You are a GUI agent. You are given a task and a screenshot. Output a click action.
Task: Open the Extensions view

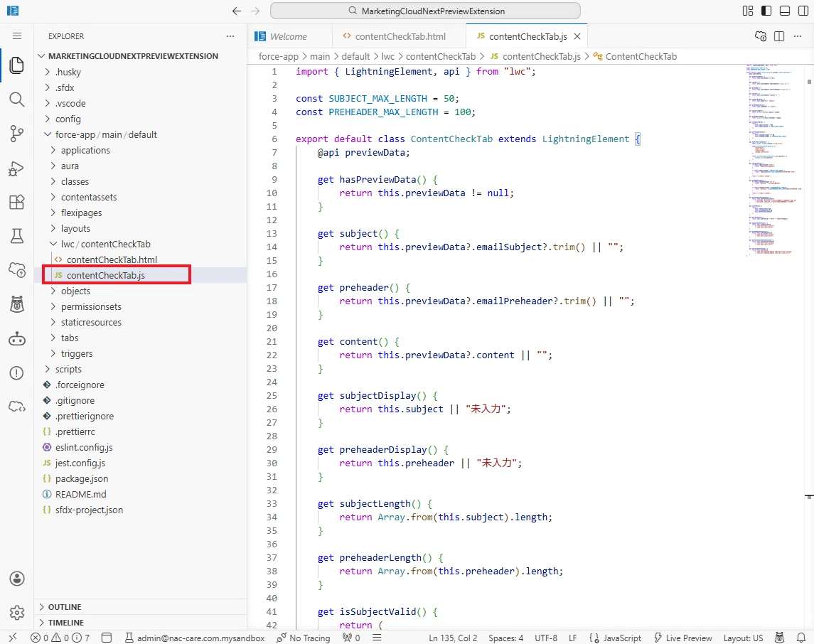point(16,203)
